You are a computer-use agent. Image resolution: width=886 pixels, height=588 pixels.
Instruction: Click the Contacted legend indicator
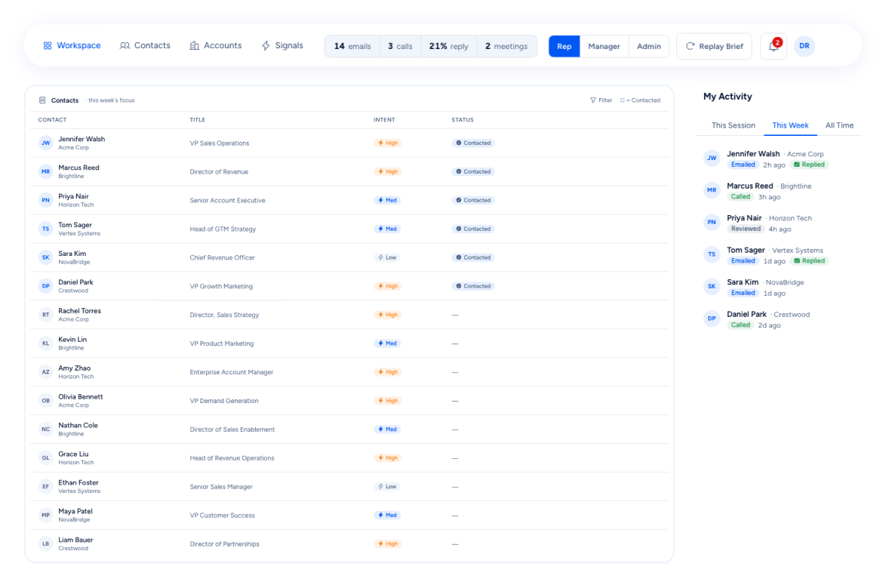(x=640, y=100)
